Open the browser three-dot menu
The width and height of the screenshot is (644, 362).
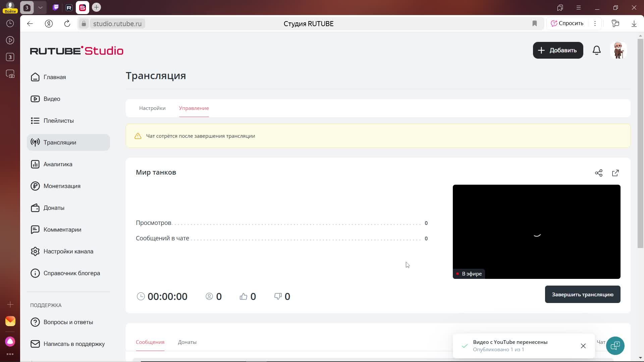click(595, 23)
